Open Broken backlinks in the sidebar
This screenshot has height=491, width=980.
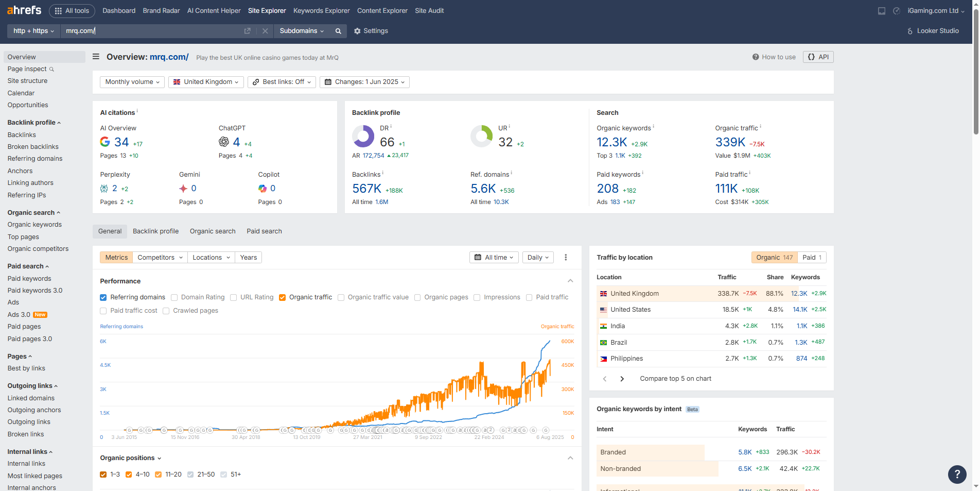point(33,147)
